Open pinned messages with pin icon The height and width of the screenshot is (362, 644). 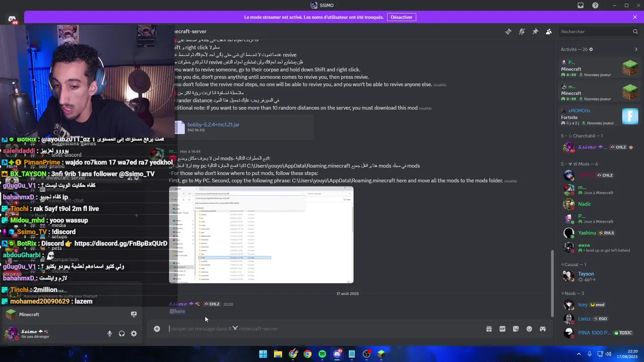(535, 32)
